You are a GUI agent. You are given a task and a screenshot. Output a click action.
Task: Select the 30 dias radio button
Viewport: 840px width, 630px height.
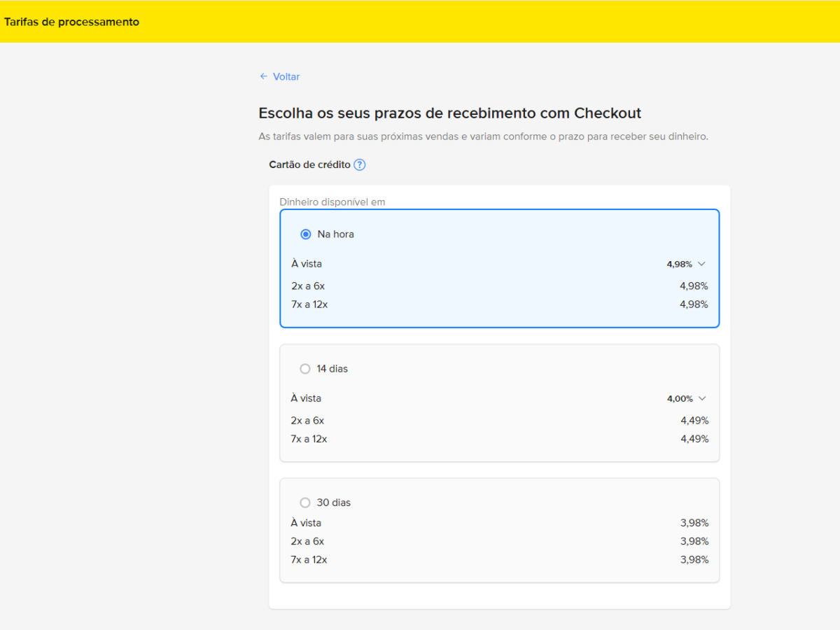(x=305, y=503)
